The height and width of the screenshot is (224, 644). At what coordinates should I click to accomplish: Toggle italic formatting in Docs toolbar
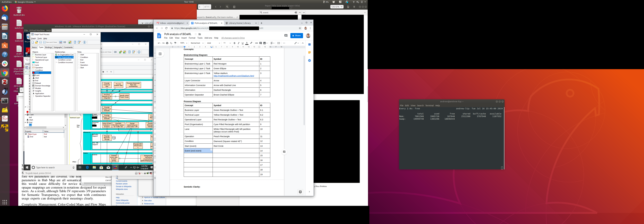pos(238,43)
